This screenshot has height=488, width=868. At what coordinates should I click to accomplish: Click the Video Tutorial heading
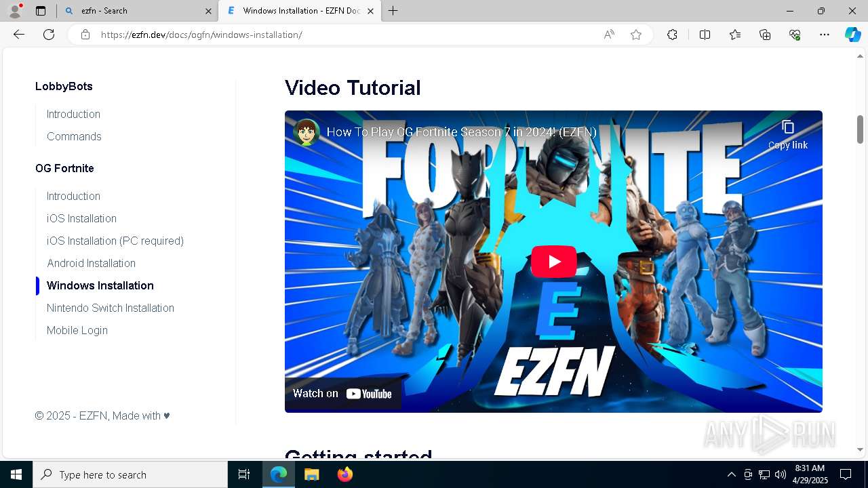[x=353, y=87]
